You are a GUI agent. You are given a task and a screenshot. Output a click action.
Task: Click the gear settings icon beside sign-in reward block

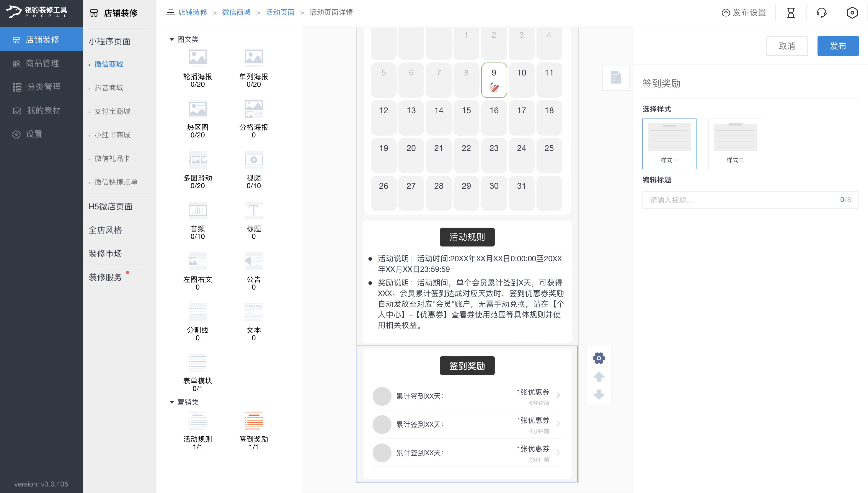coord(598,358)
